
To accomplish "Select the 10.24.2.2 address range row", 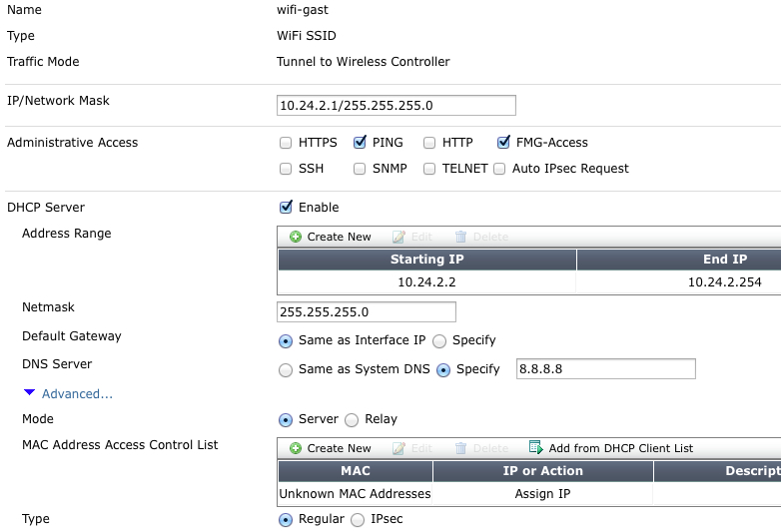I will click(426, 282).
